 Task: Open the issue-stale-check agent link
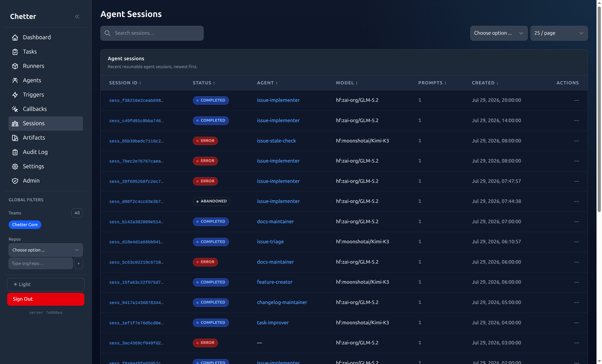coord(276,141)
